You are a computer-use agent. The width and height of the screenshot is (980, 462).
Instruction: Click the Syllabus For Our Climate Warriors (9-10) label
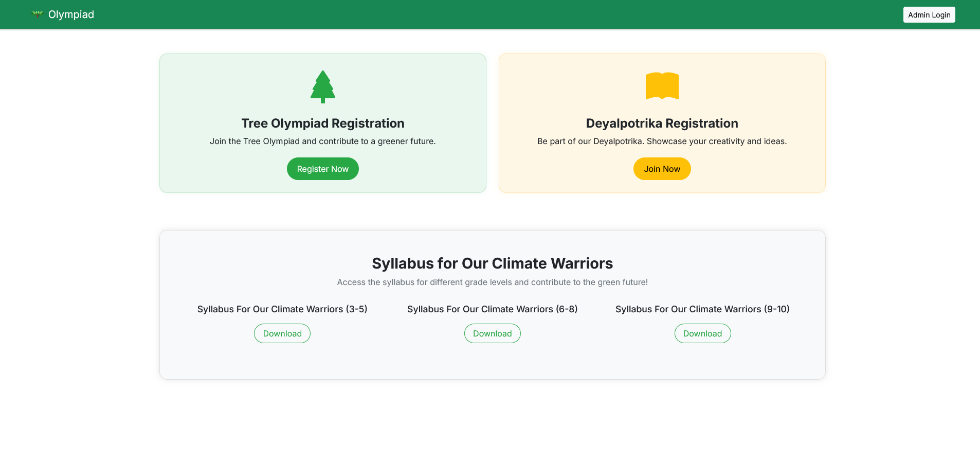(x=702, y=309)
